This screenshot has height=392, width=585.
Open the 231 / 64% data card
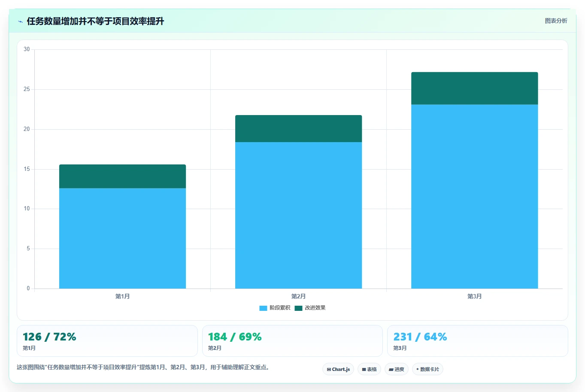[x=477, y=341]
